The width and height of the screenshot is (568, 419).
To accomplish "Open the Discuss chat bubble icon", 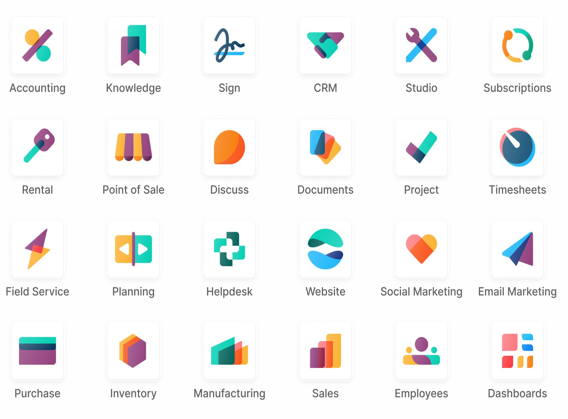I will 229,147.
